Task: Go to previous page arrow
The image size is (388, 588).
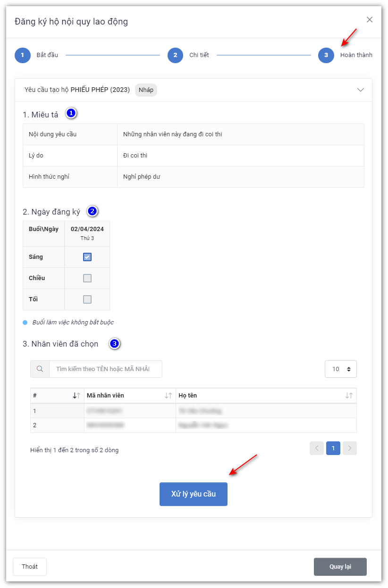Action: 317,448
